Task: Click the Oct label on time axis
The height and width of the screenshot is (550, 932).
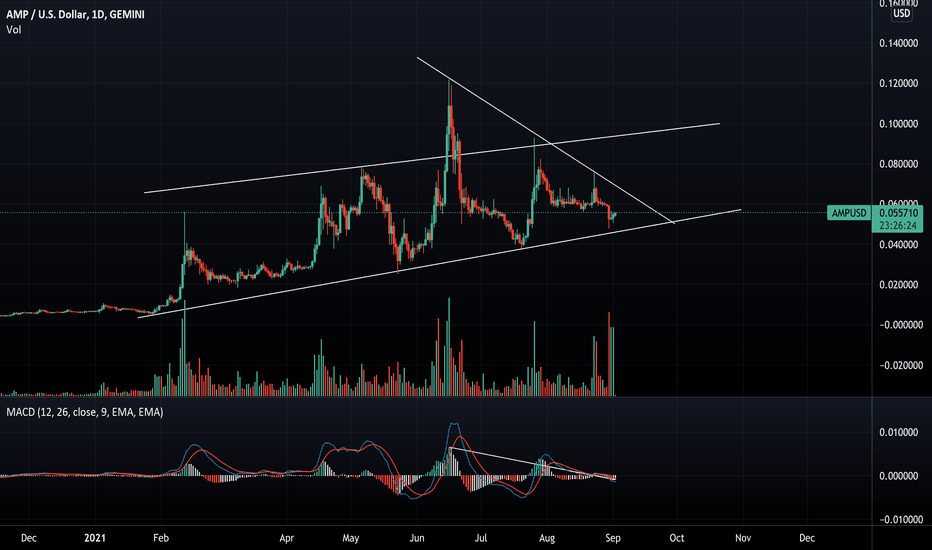Action: (676, 538)
